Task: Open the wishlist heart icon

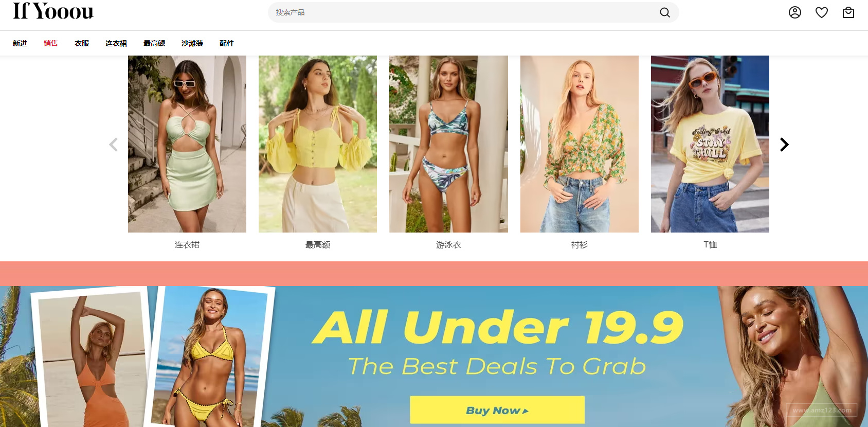Action: click(x=822, y=12)
